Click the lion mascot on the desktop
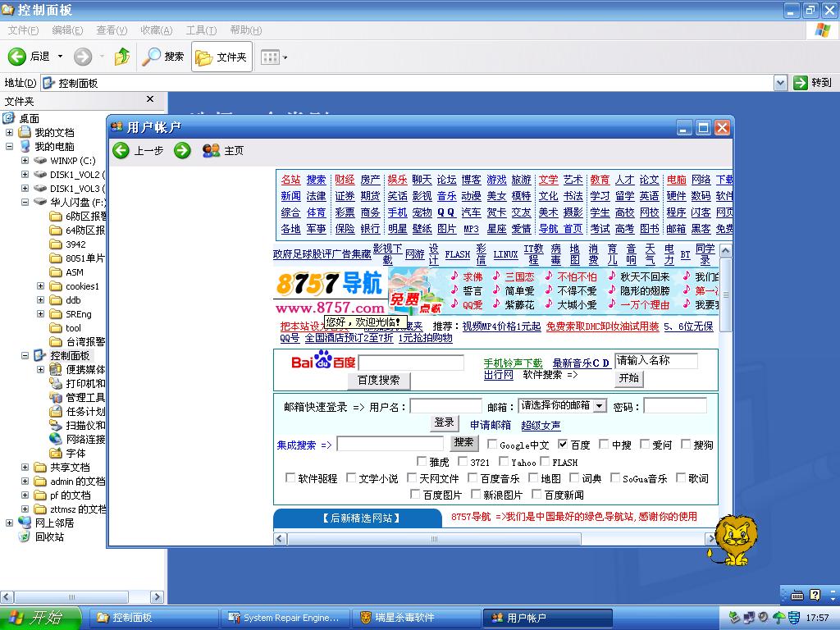The width and height of the screenshot is (840, 630). pyautogui.click(x=734, y=540)
